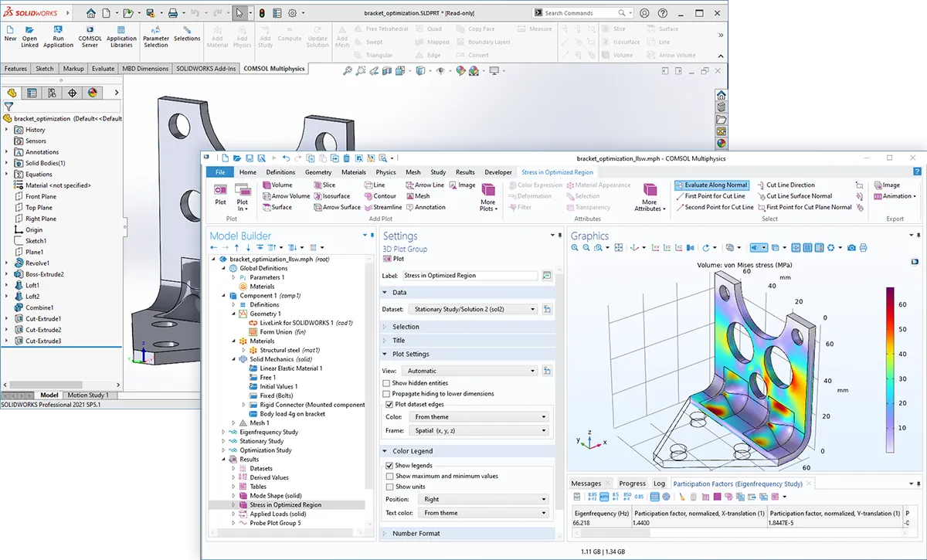
Task: Click the Label text field
Action: pyautogui.click(x=469, y=276)
